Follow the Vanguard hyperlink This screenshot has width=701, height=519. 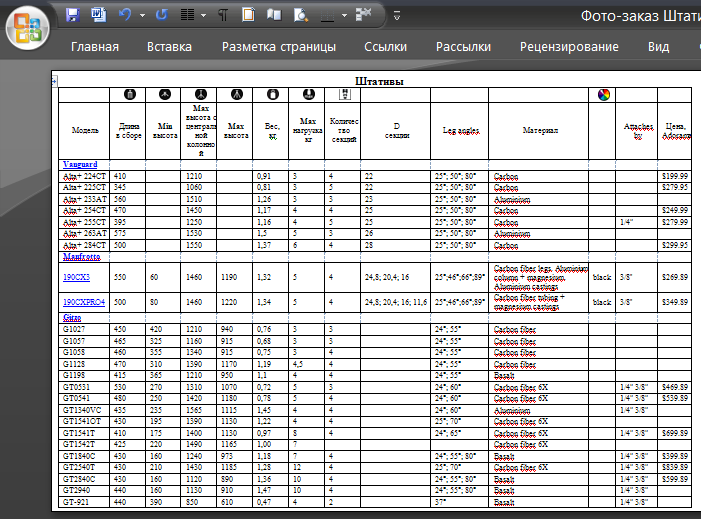tap(80, 165)
